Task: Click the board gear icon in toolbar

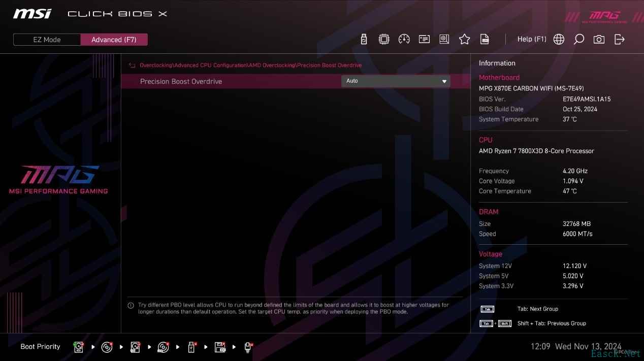Action: pos(444,39)
